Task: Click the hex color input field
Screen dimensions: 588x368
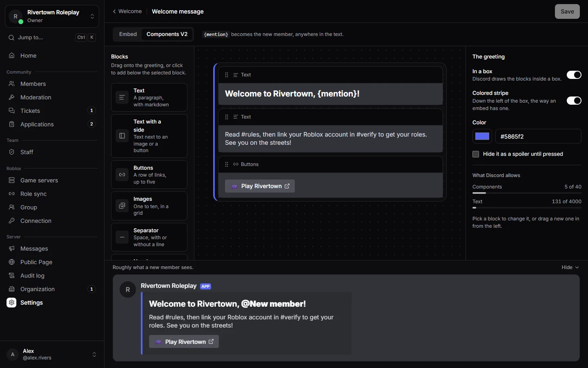Action: [538, 137]
